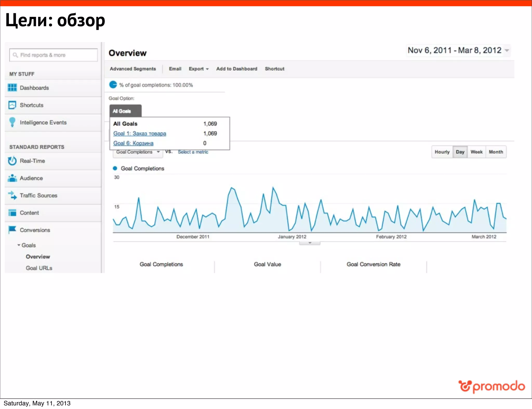Switch chart granularity to Hourly
532x409 pixels.
pos(442,152)
